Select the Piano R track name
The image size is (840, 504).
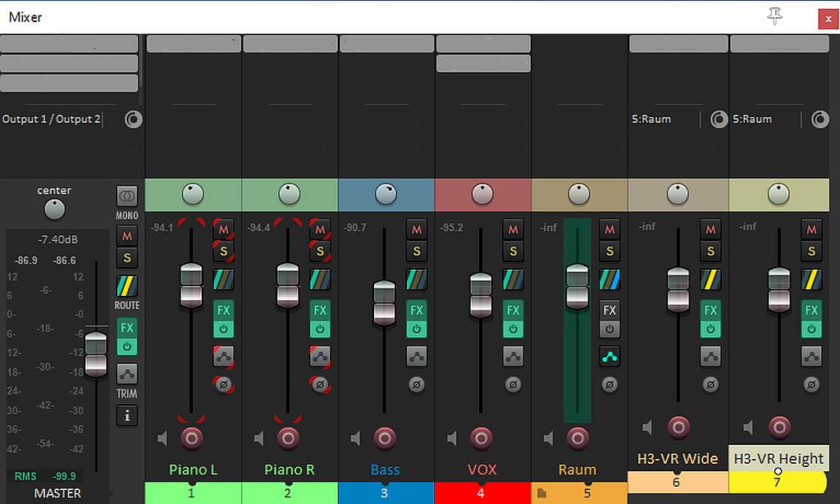289,470
